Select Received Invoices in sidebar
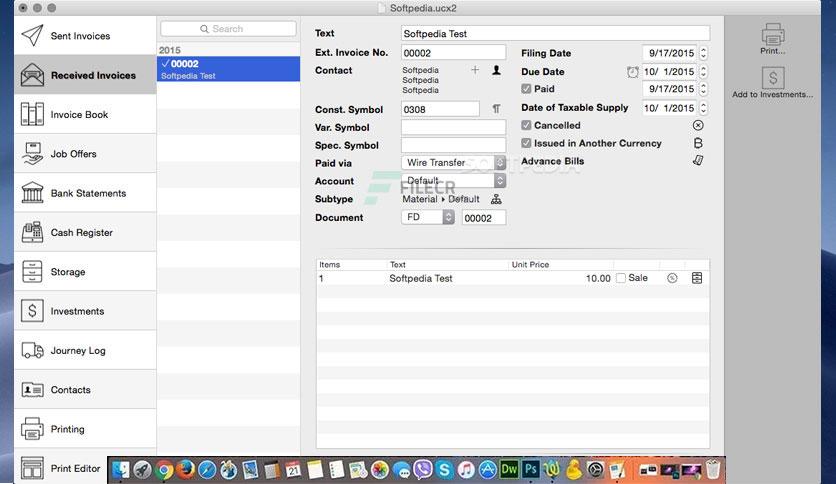Screen dimensions: 836x484 tap(85, 75)
